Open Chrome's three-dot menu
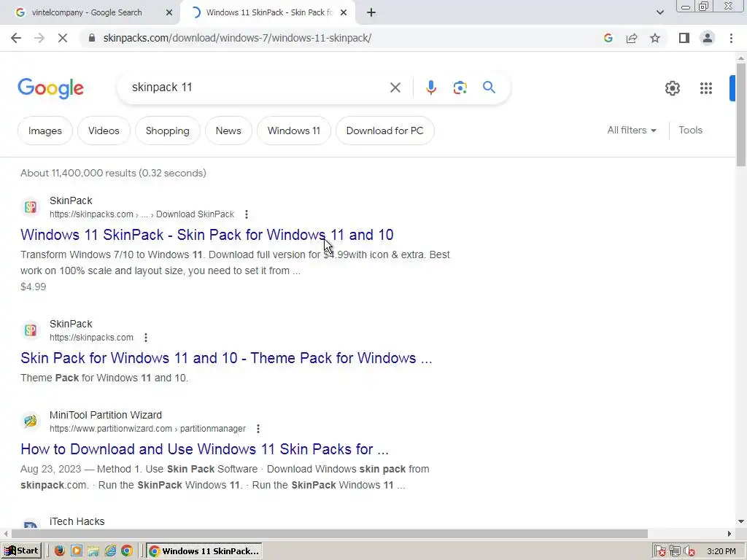This screenshot has width=747, height=560. [x=731, y=38]
